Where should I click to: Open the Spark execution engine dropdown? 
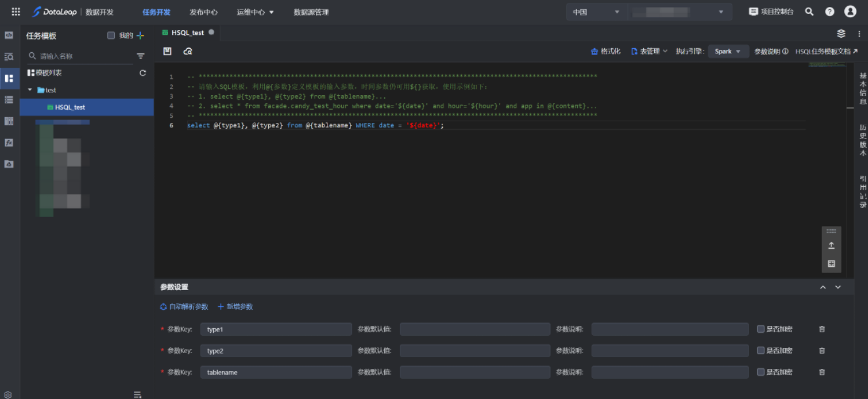728,51
